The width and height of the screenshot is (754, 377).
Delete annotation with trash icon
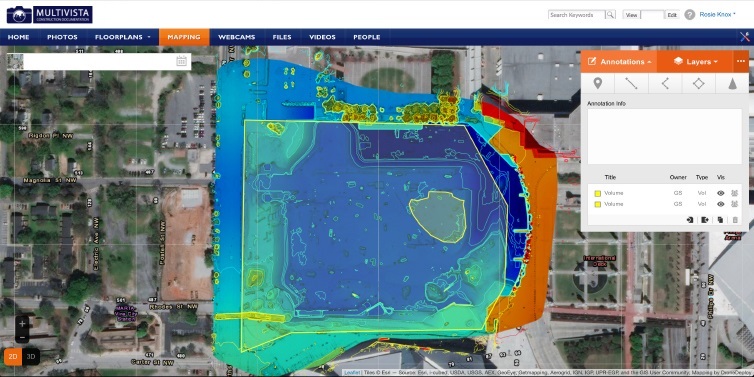point(735,220)
